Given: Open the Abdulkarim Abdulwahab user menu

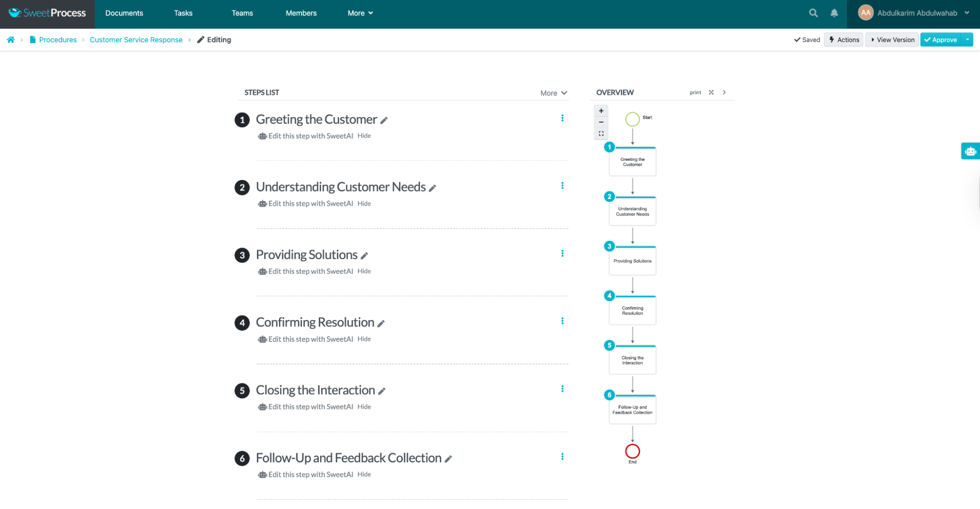Looking at the screenshot, I should click(913, 13).
